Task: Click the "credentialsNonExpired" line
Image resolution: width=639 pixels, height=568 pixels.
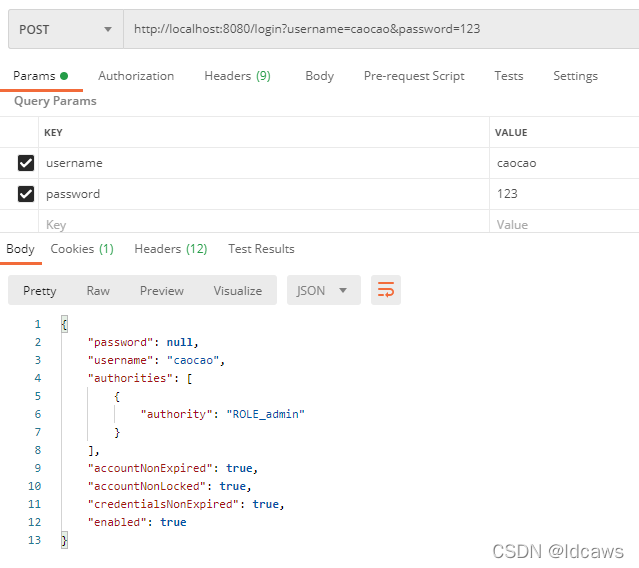Action: [186, 504]
